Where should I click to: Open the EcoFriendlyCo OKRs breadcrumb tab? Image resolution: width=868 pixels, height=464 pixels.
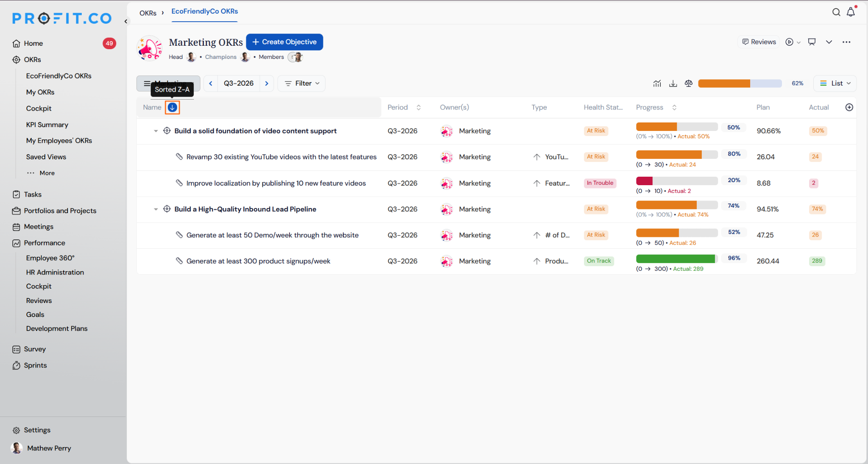click(204, 11)
